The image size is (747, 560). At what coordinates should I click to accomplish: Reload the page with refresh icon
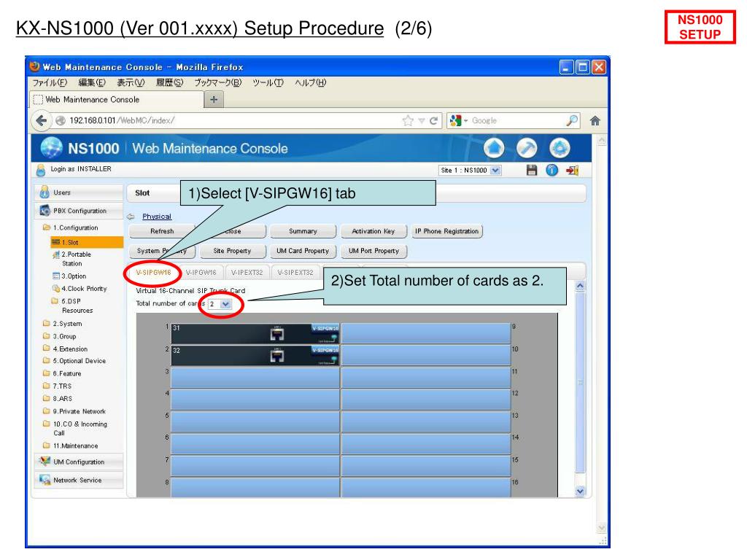coord(433,121)
